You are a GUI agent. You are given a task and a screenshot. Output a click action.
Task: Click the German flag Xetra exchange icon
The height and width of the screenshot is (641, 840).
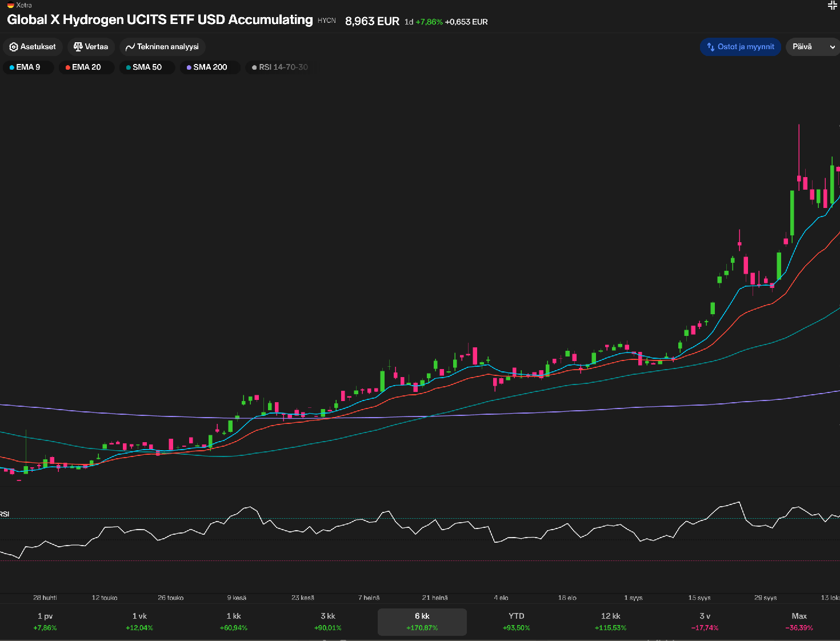click(x=10, y=5)
